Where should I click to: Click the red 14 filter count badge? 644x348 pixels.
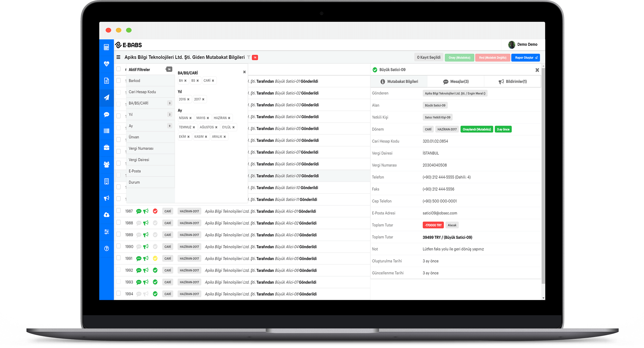point(255,57)
